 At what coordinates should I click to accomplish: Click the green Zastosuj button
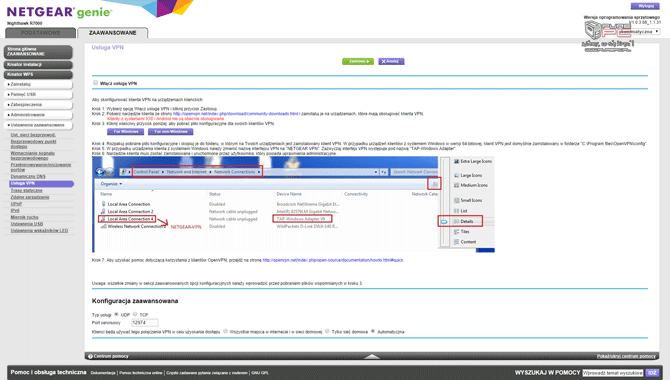pos(358,62)
